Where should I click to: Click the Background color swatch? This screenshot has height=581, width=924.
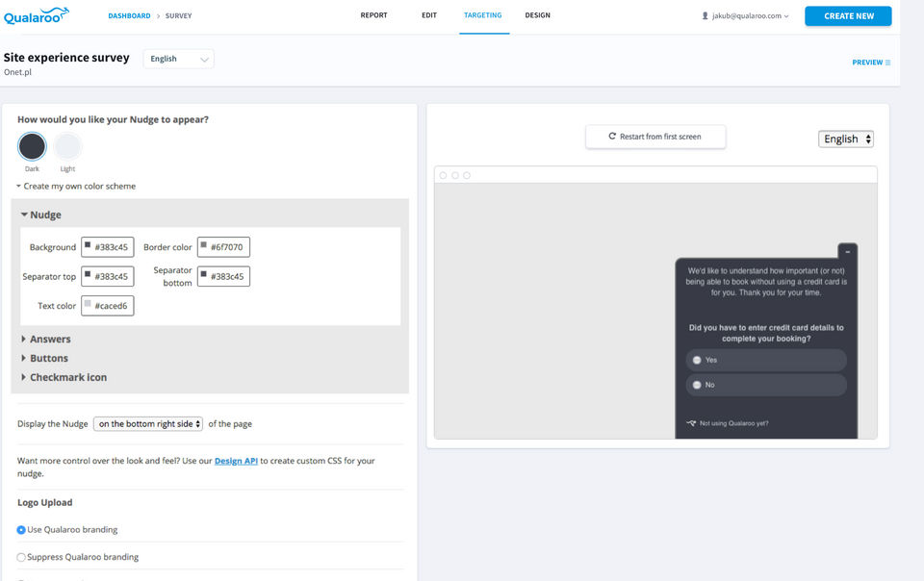[88, 245]
